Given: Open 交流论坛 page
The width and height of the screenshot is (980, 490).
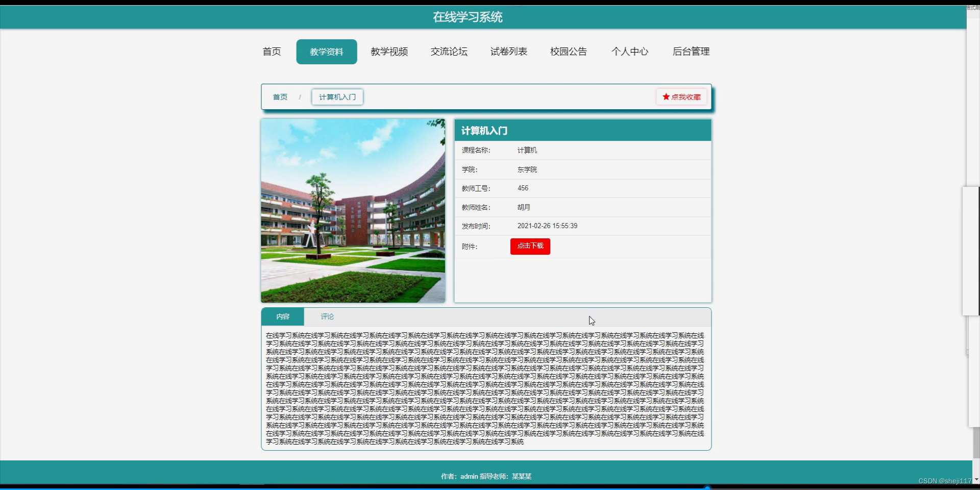Looking at the screenshot, I should pyautogui.click(x=449, y=51).
